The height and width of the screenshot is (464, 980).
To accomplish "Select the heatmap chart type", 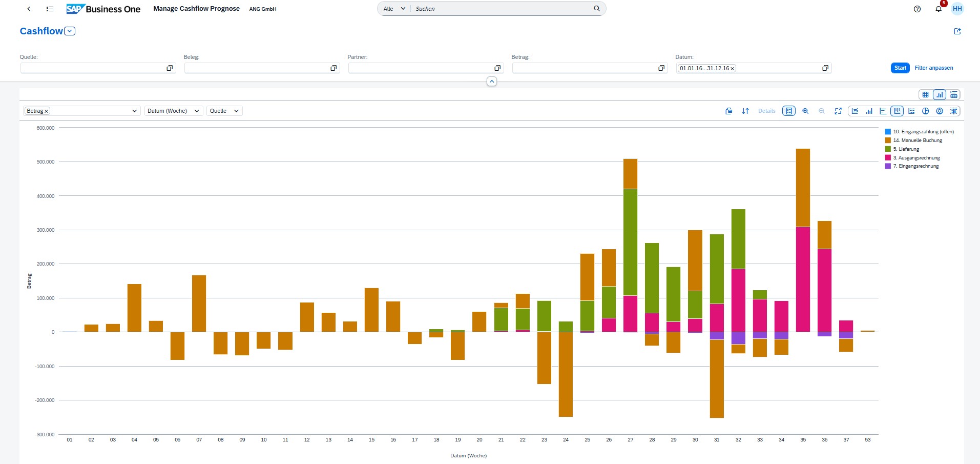I will pos(953,111).
